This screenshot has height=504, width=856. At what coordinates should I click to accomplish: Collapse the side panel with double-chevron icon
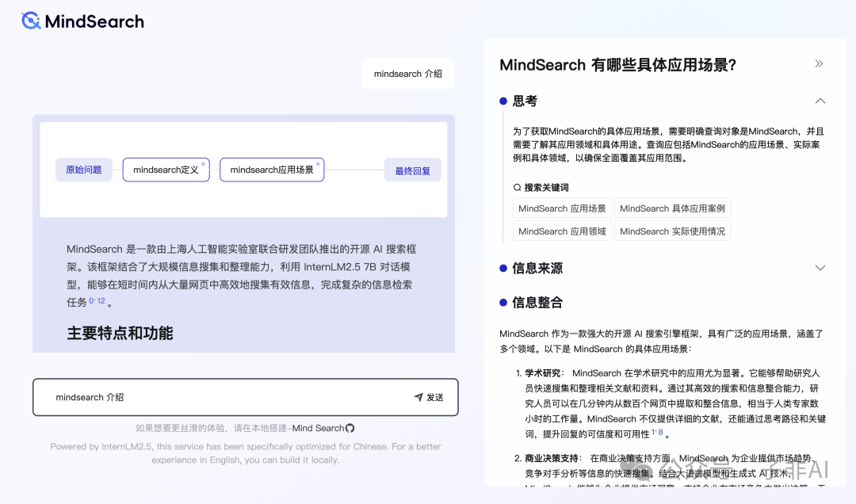pos(819,64)
